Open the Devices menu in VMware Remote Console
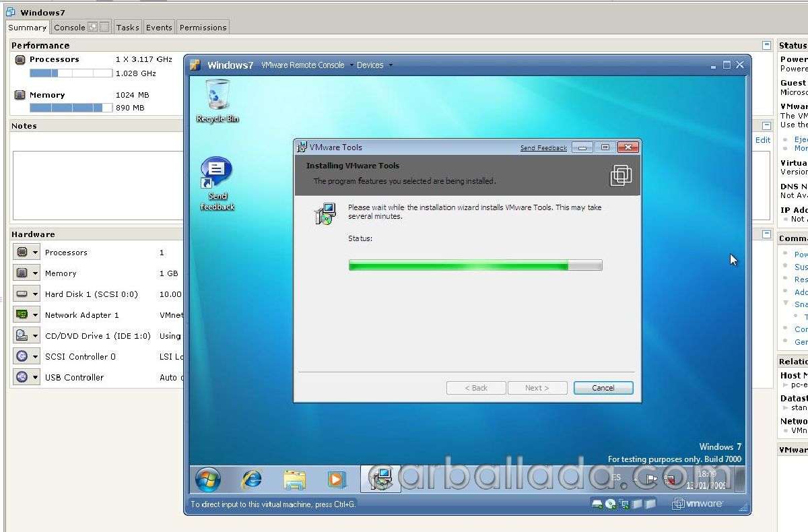Viewport: 808px width, 532px height. [371, 65]
